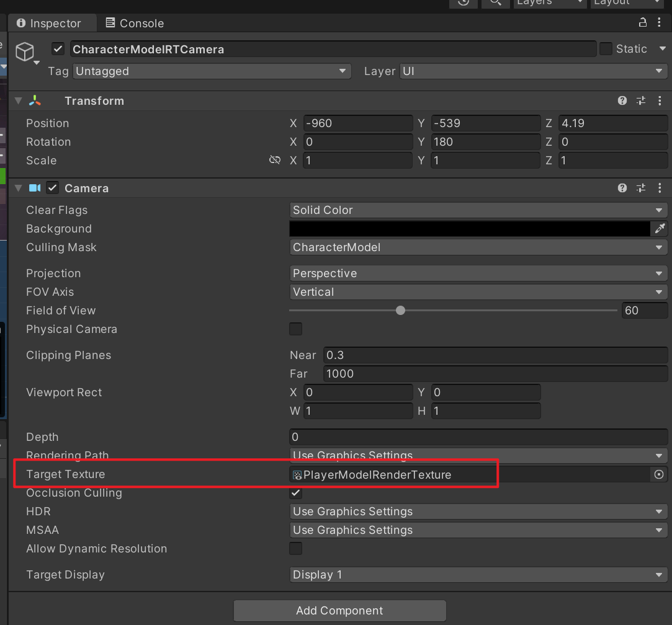Open the Target Texture object picker

pyautogui.click(x=659, y=475)
